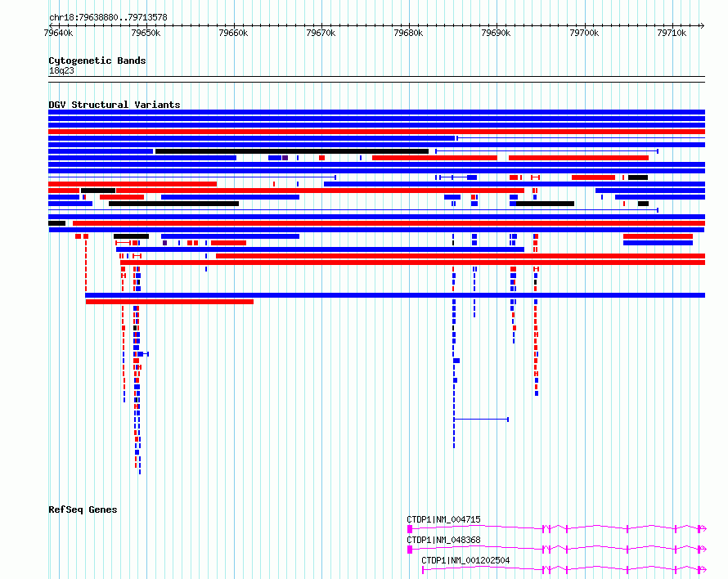Viewport: 728px width, 579px height.
Task: Select the CTDP1|NM_001202504 transcript label
Action: tap(465, 560)
